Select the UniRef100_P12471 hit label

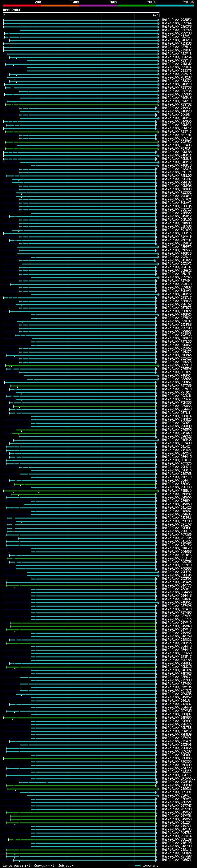176,741
